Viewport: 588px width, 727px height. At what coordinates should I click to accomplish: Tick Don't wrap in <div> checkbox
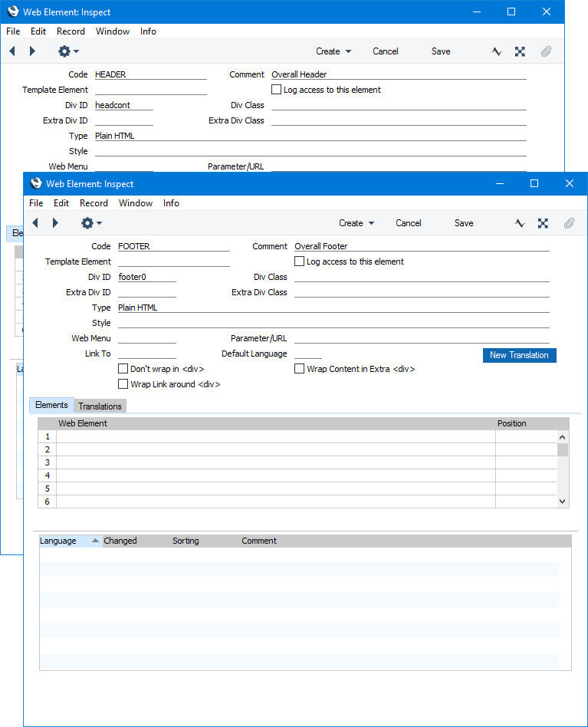(x=123, y=369)
